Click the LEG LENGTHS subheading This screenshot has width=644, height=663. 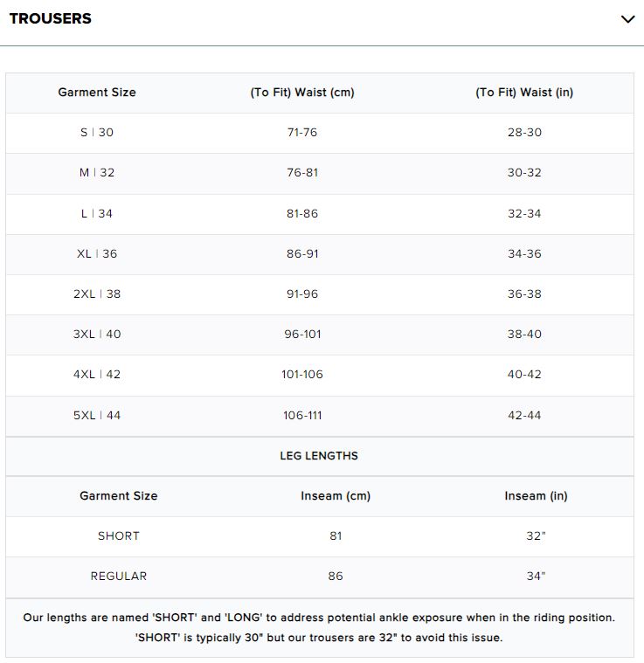pos(319,455)
